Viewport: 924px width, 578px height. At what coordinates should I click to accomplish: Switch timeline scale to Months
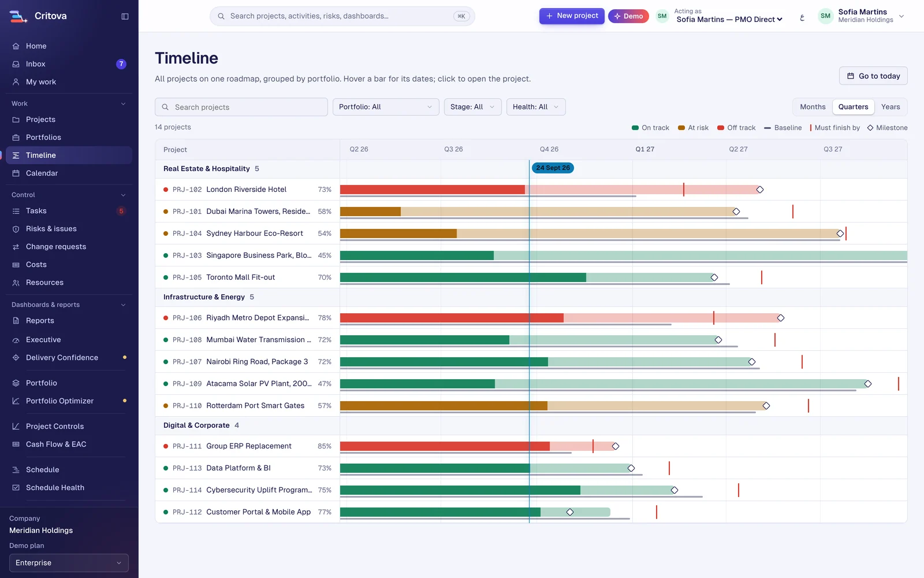tap(813, 107)
